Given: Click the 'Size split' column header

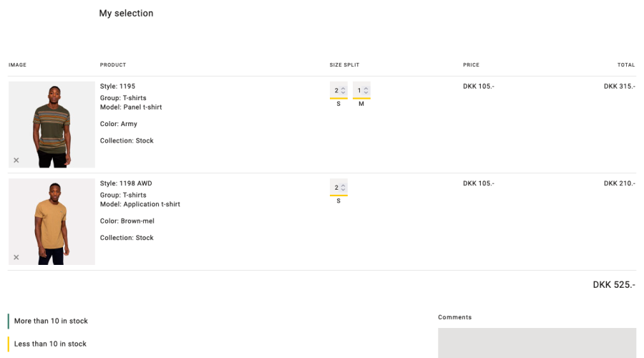Looking at the screenshot, I should click(x=344, y=65).
